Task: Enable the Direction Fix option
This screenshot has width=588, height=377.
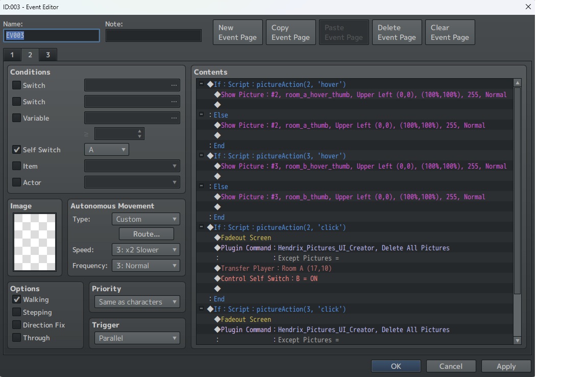Action: [x=17, y=325]
